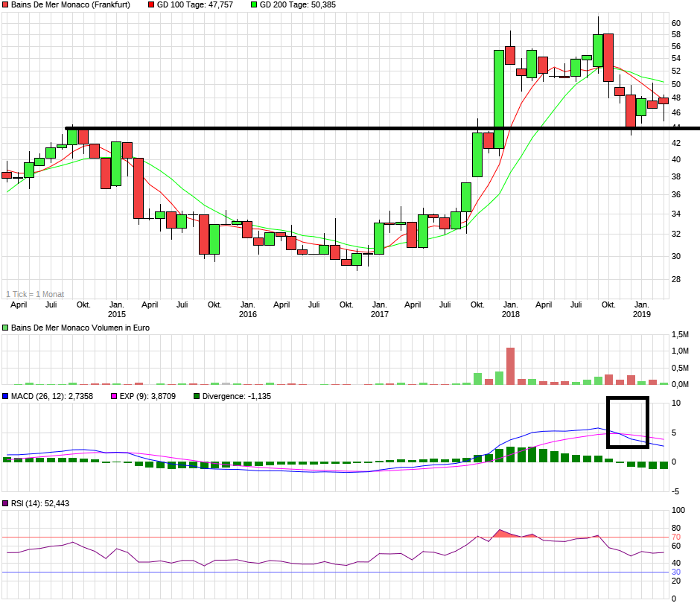The image size is (700, 606).
Task: Click the MACD axis value -5
Action: [675, 491]
